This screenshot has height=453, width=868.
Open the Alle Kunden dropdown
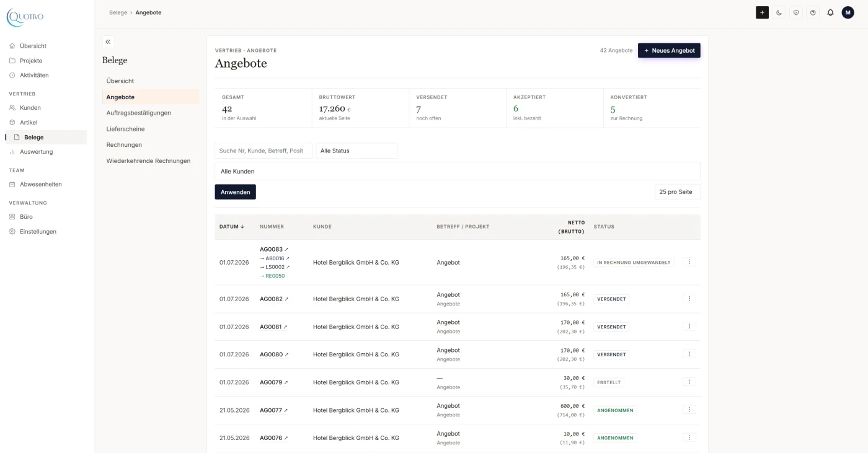pyautogui.click(x=458, y=171)
